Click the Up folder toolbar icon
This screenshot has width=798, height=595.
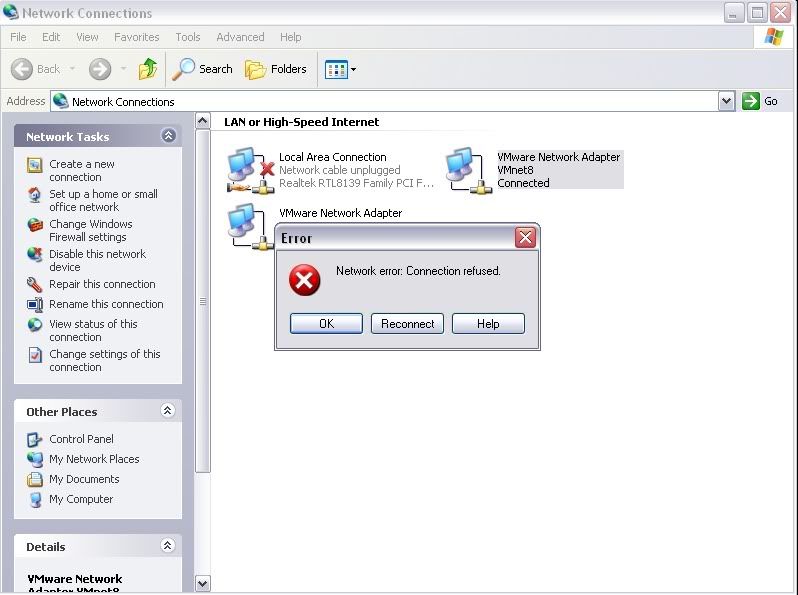pos(148,69)
